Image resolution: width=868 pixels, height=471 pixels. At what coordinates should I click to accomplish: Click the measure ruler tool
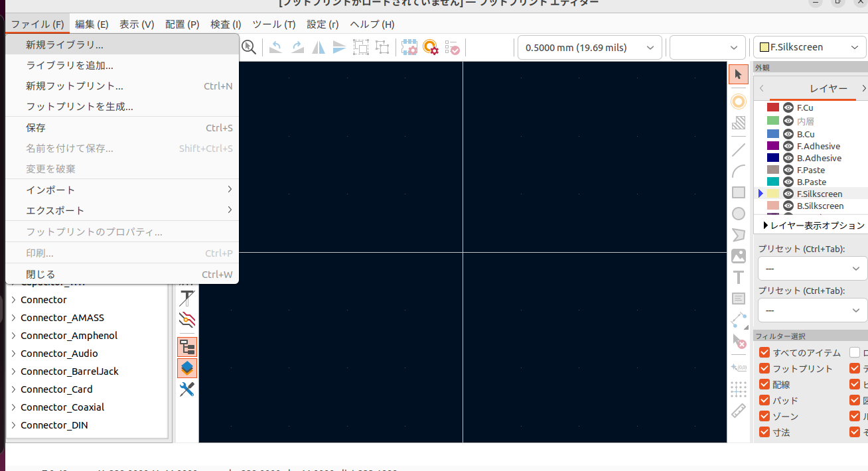point(739,411)
